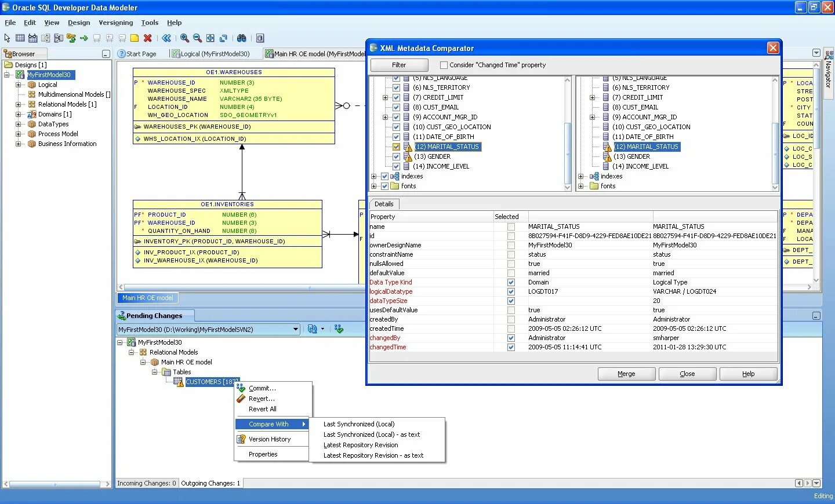This screenshot has width=835, height=504.
Task: Open search using the binoculars toolbar icon
Action: tap(241, 38)
